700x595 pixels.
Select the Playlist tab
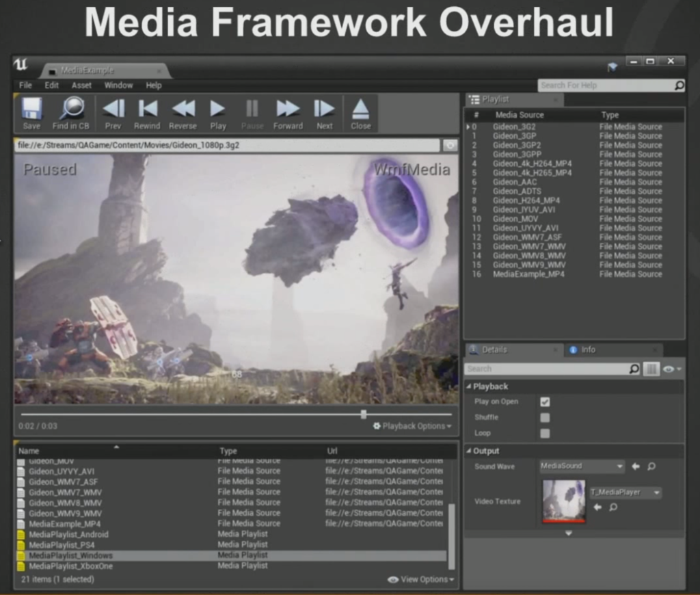[x=515, y=100]
